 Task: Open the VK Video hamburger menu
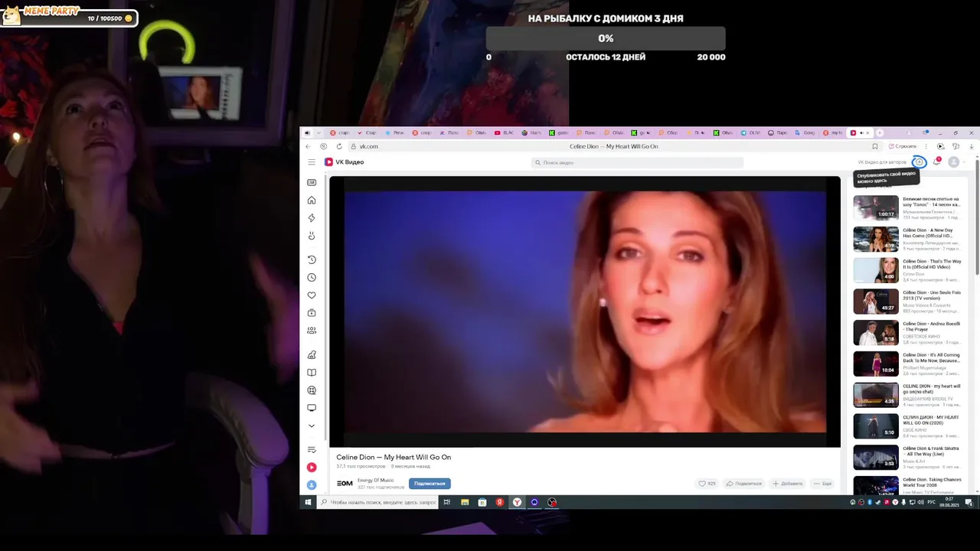click(312, 162)
